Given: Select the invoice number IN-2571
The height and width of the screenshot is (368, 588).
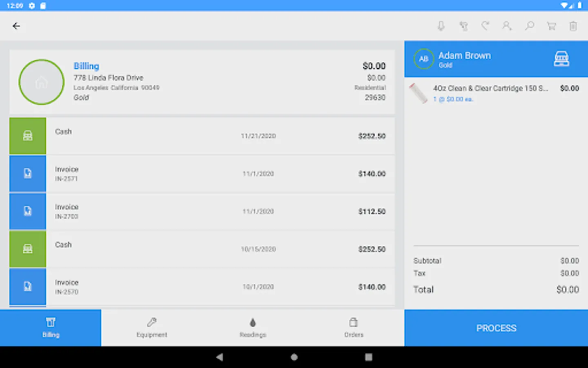Looking at the screenshot, I should pos(66,179).
